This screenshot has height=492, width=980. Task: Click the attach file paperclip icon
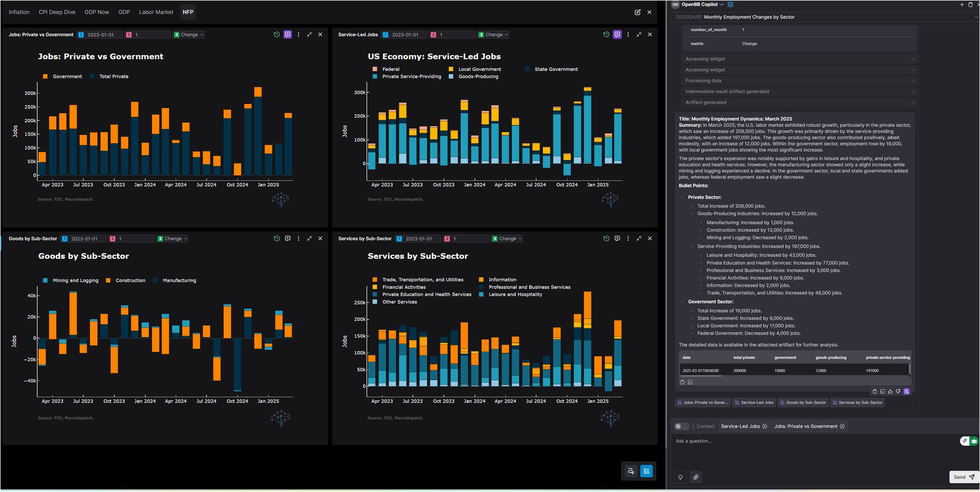696,477
